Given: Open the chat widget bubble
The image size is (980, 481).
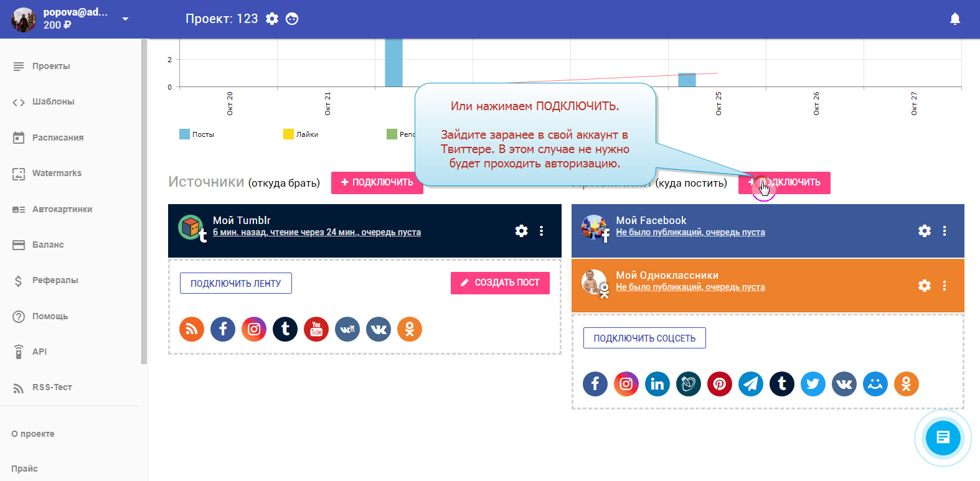Looking at the screenshot, I should click(x=943, y=437).
